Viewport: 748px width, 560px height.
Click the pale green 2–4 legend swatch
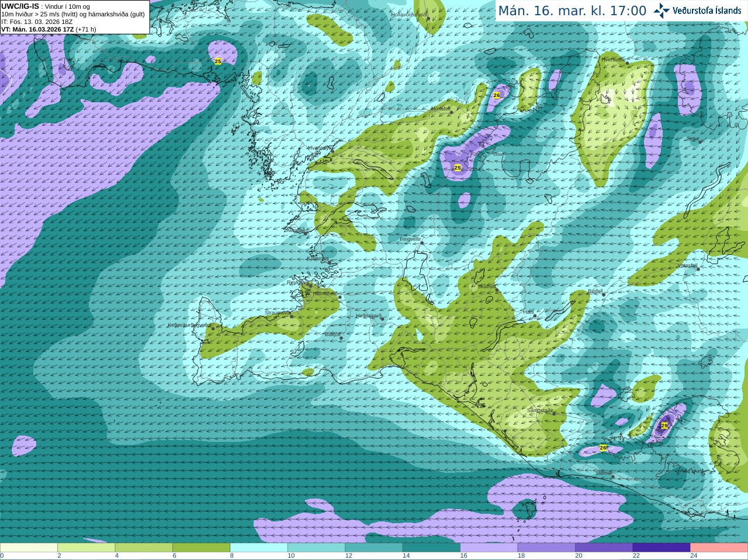coord(86,548)
